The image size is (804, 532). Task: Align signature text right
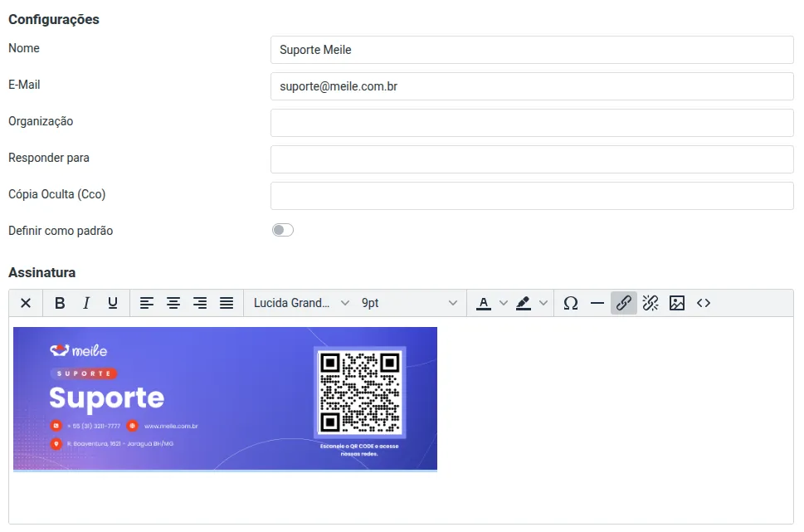200,303
